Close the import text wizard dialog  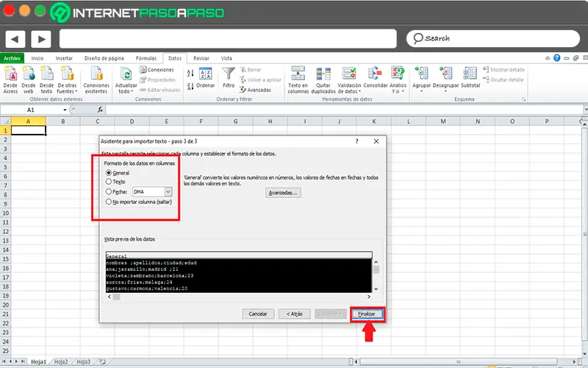coord(376,141)
